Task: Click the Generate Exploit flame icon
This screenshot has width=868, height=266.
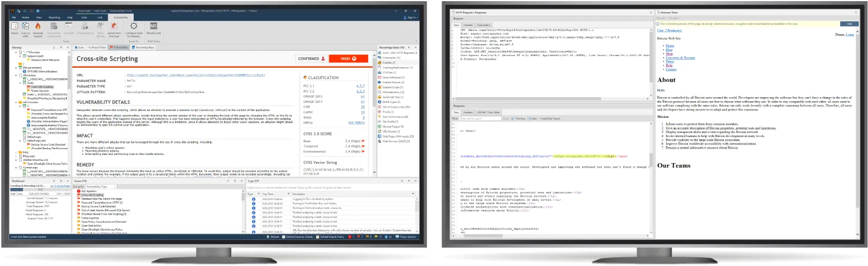Action: pyautogui.click(x=38, y=28)
